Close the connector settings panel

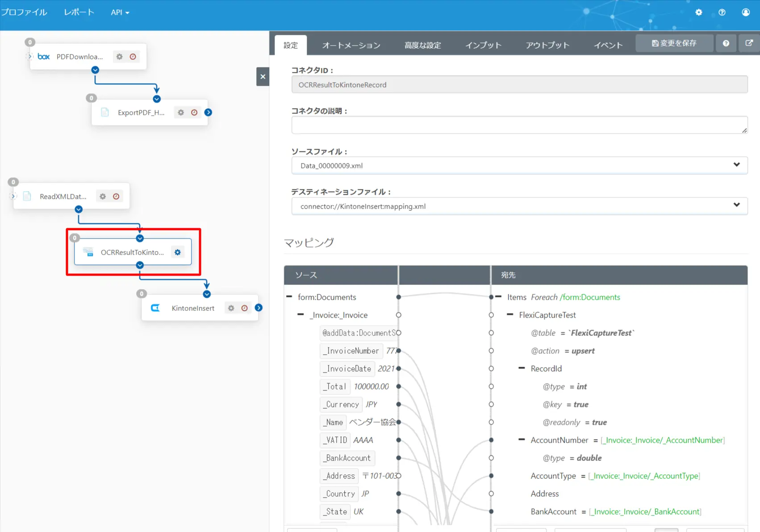pyautogui.click(x=263, y=77)
